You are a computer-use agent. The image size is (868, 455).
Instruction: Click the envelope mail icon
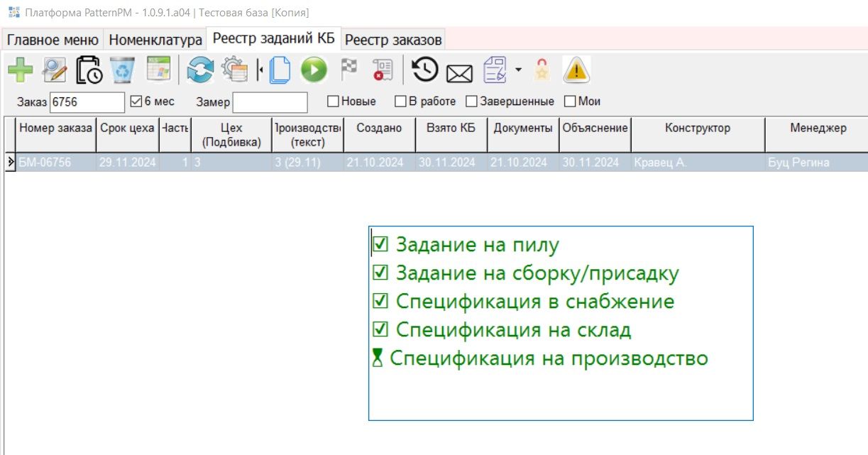459,72
